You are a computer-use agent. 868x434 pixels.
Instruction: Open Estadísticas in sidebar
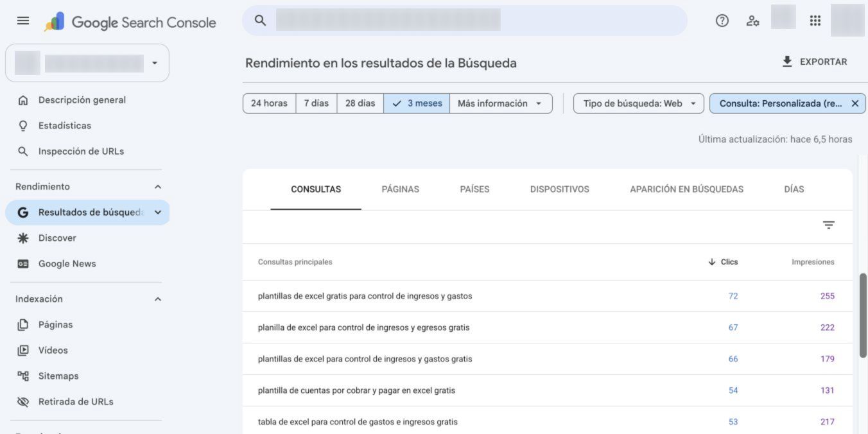[65, 126]
